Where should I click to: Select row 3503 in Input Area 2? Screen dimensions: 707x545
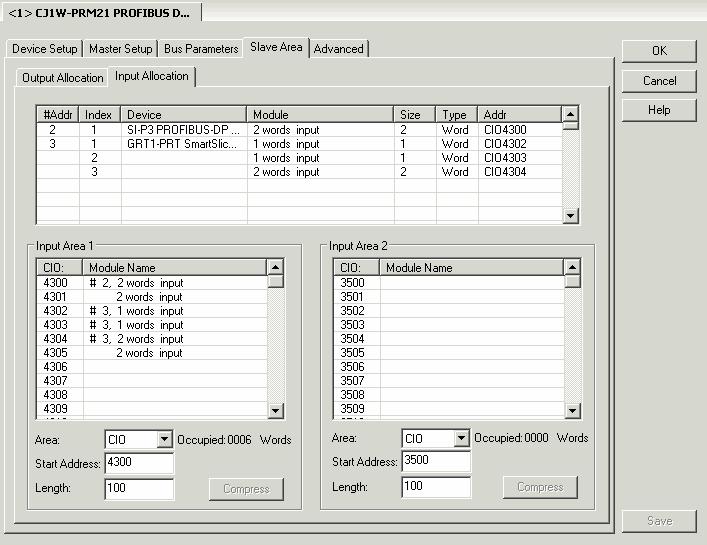[449, 325]
